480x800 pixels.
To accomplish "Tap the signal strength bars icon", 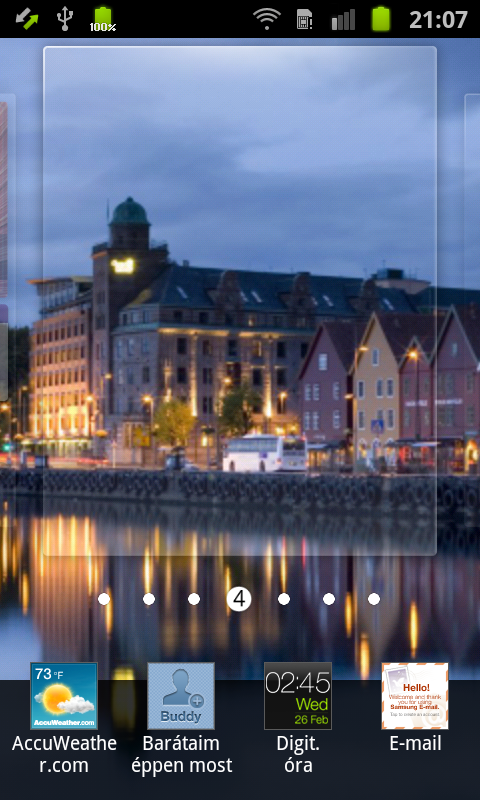I will [343, 20].
